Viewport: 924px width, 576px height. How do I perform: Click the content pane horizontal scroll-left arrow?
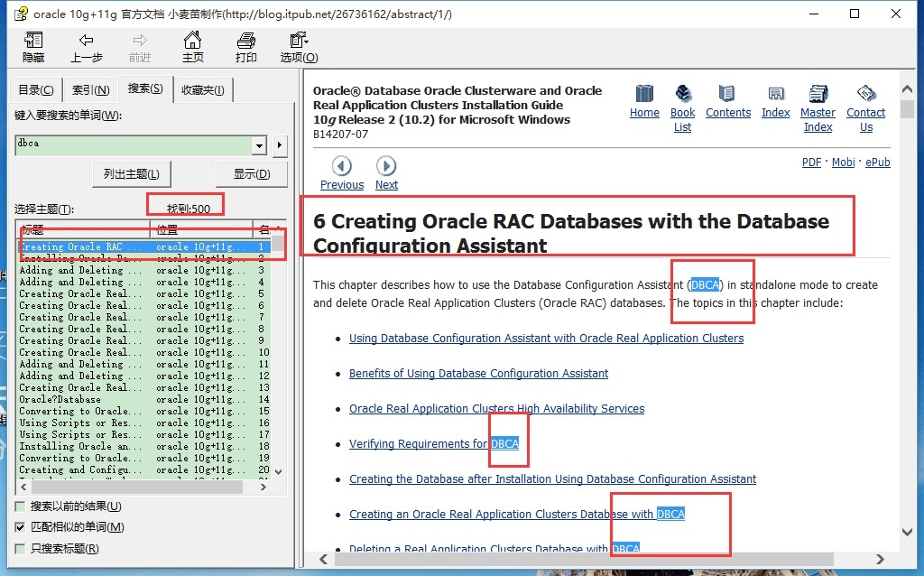click(324, 559)
